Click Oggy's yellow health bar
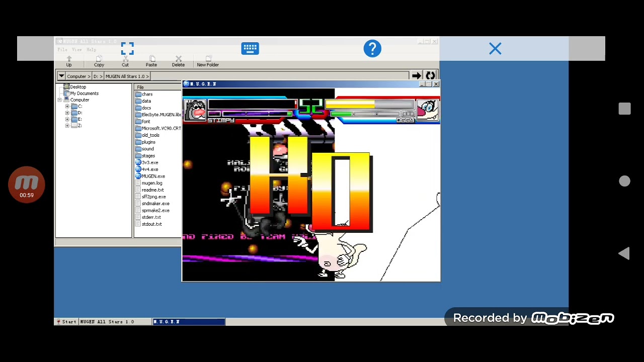 click(370, 104)
